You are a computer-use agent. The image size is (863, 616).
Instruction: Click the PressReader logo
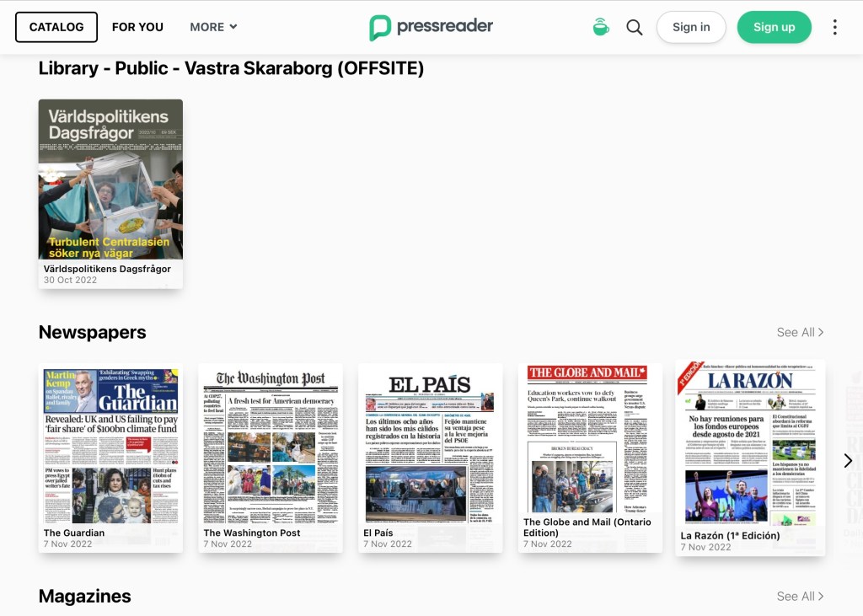(x=431, y=27)
